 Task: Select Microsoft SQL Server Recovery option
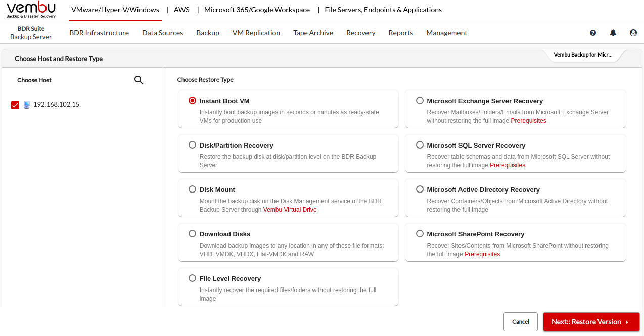[420, 145]
